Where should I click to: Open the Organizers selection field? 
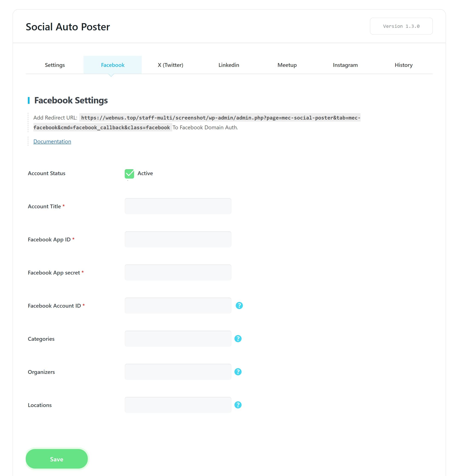pos(178,372)
